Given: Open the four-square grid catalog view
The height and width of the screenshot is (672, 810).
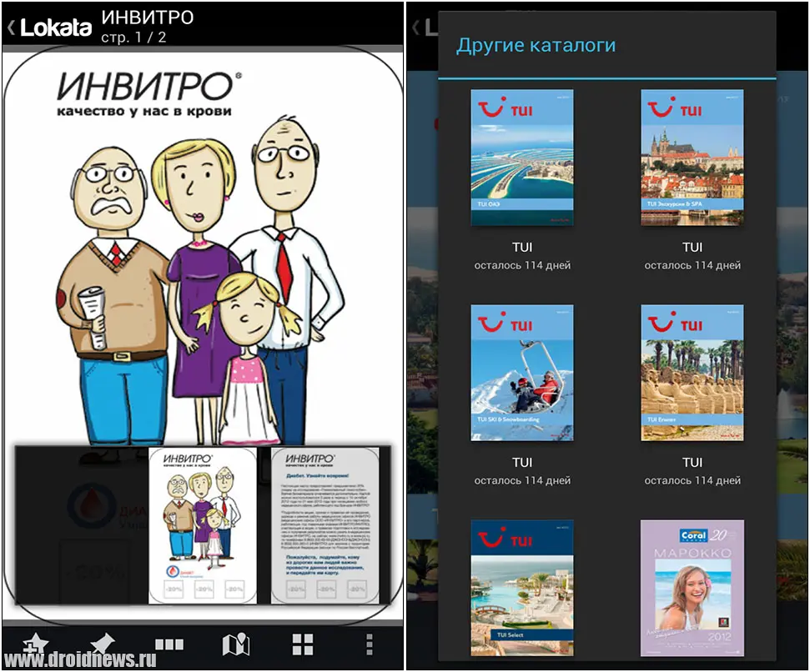Looking at the screenshot, I should 303,644.
